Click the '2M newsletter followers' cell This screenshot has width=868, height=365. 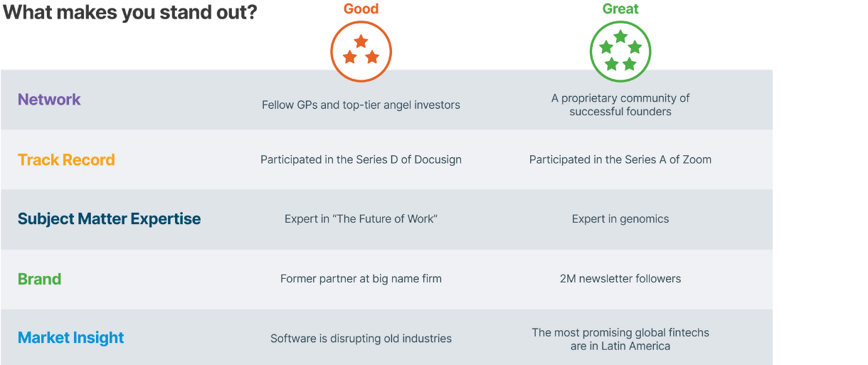[x=620, y=279]
